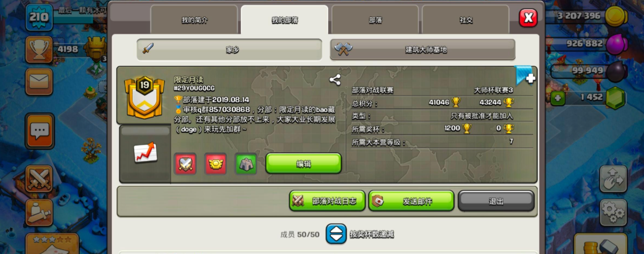
Task: Select the 家乡 home village toggle
Action: coord(229,50)
